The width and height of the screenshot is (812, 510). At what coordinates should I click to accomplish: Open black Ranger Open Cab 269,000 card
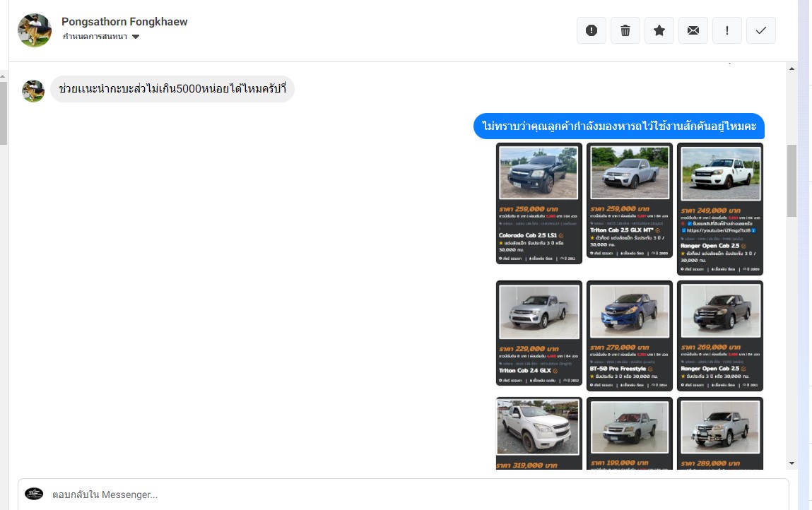click(720, 336)
